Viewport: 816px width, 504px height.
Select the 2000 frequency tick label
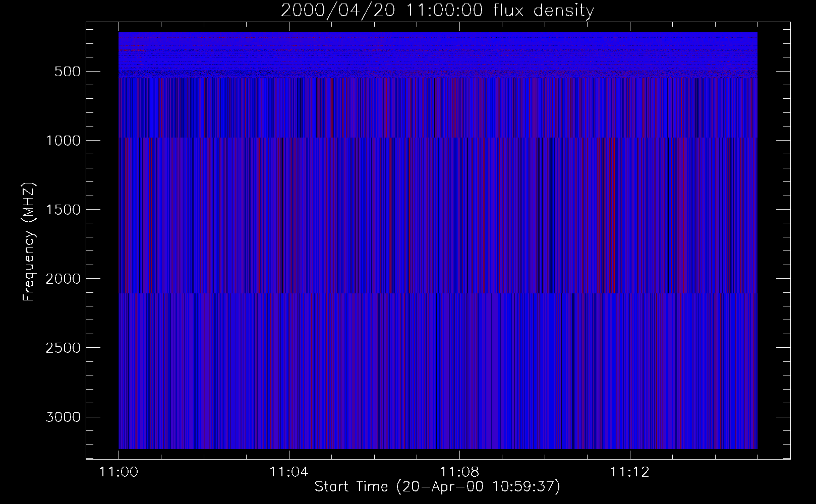[x=63, y=279]
